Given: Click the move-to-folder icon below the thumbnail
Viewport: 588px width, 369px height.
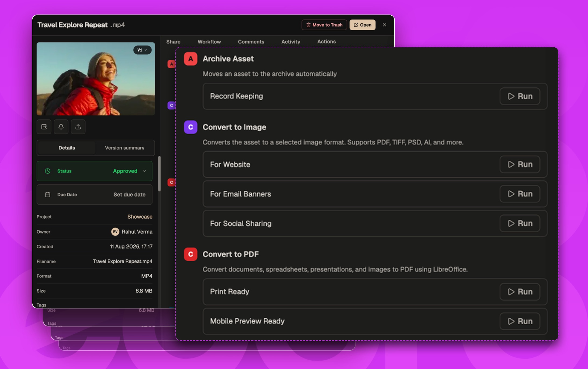Looking at the screenshot, I should point(44,127).
